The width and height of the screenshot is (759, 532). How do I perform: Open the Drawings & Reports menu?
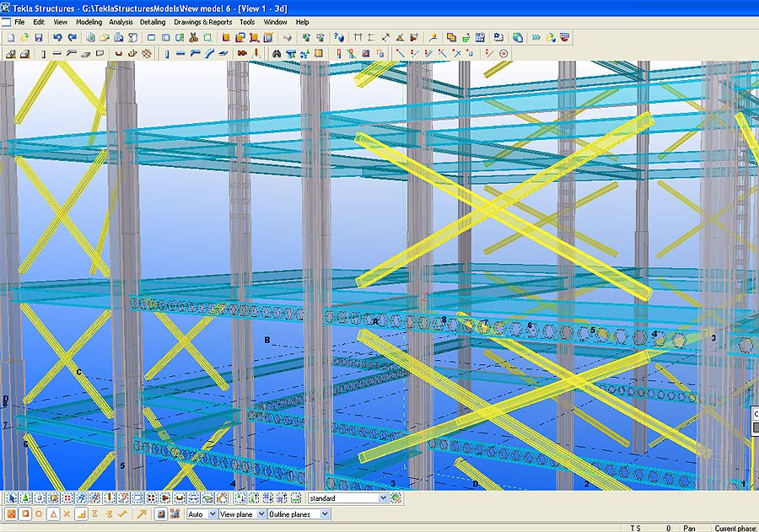pos(202,22)
